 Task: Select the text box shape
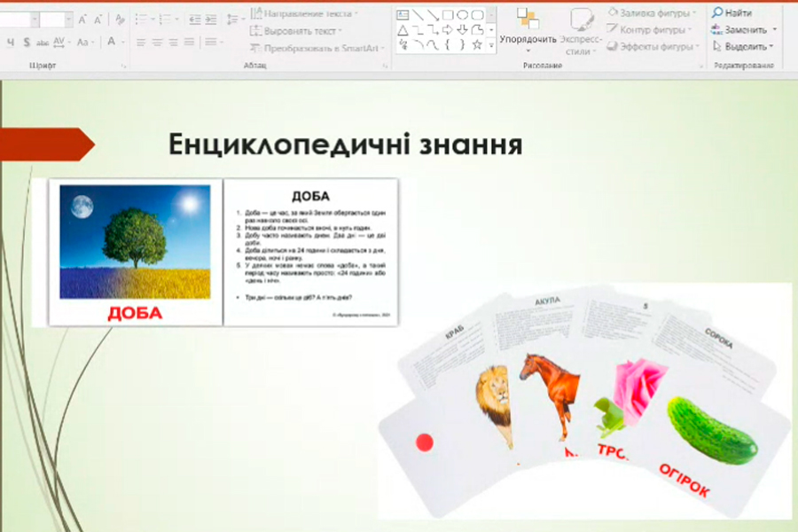point(403,15)
